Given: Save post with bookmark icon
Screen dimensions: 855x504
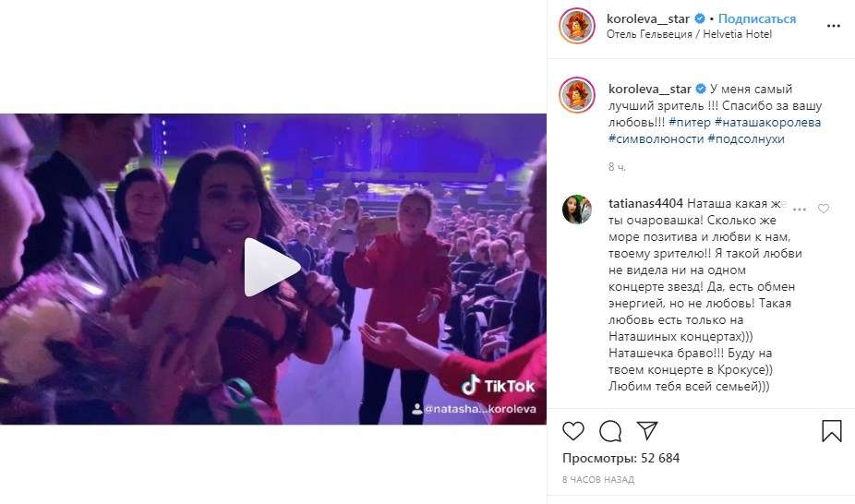Looking at the screenshot, I should point(832,431).
